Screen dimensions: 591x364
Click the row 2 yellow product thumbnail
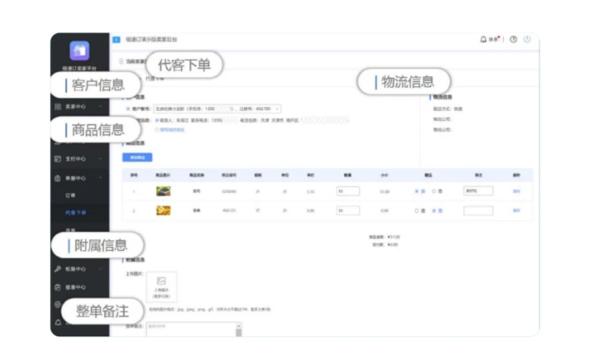point(163,210)
